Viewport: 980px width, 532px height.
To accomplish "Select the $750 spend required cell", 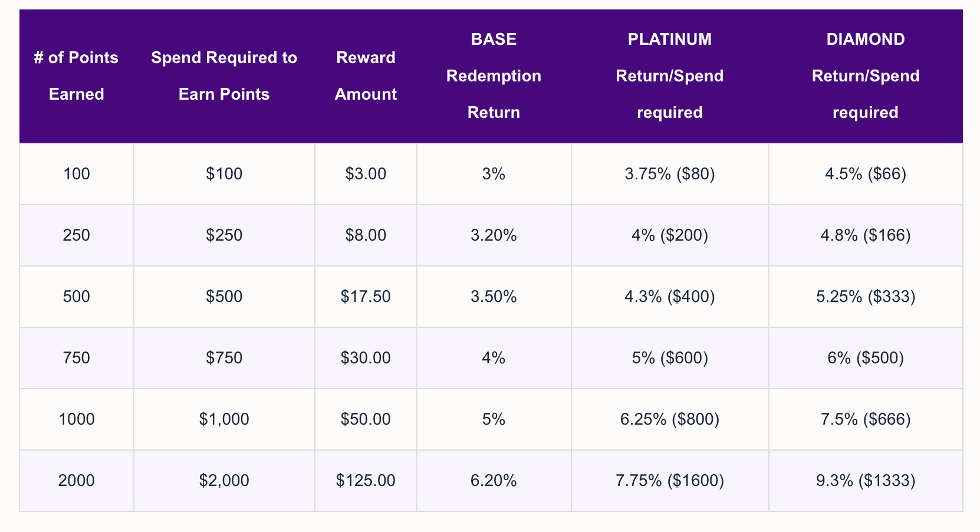I will 224,358.
